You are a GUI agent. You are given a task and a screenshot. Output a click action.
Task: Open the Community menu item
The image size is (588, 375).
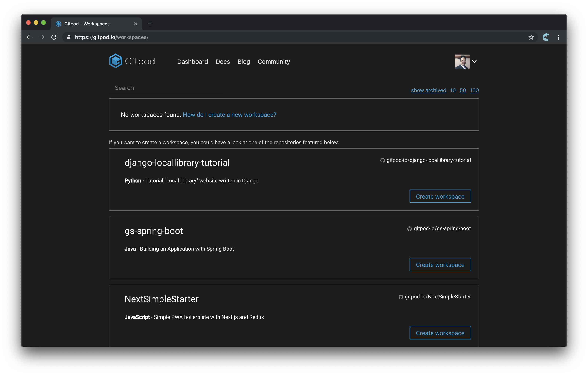(274, 62)
